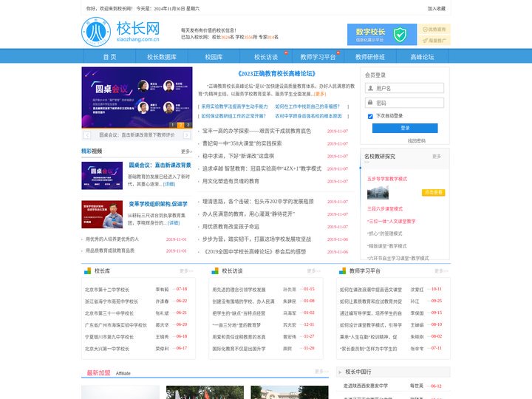Click arrow icon beside 校长中国行
Image resolution: width=532 pixels, height=399 pixels.
(x=340, y=372)
